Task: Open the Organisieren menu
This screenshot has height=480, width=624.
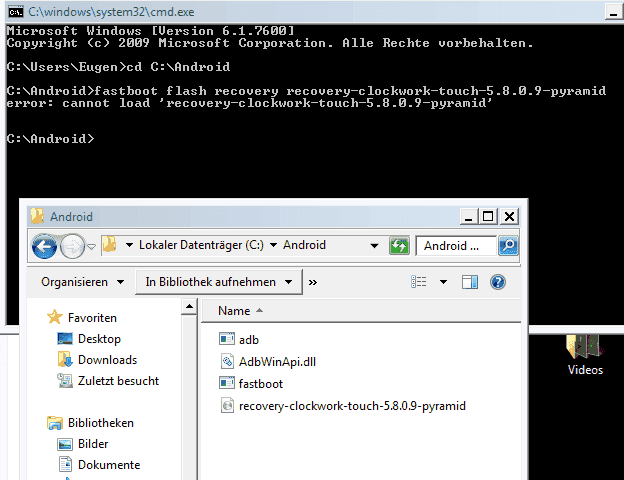Action: [82, 282]
